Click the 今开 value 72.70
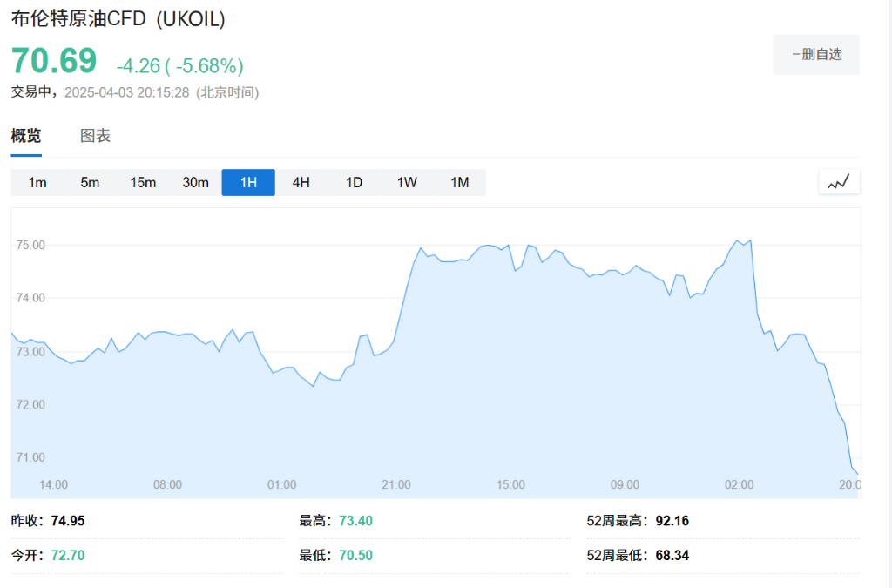This screenshot has width=892, height=588. [x=68, y=556]
